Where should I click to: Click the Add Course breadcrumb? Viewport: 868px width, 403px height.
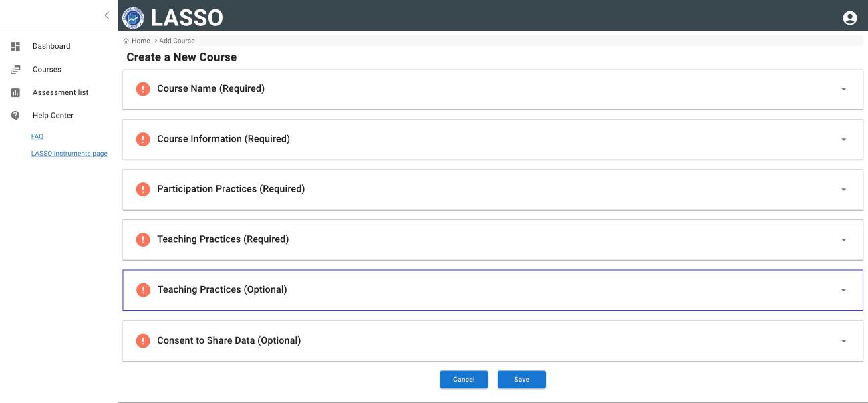pyautogui.click(x=177, y=41)
